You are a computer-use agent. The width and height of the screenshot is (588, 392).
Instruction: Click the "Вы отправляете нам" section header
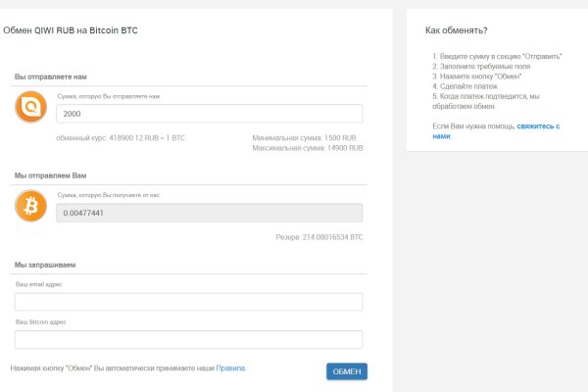51,76
